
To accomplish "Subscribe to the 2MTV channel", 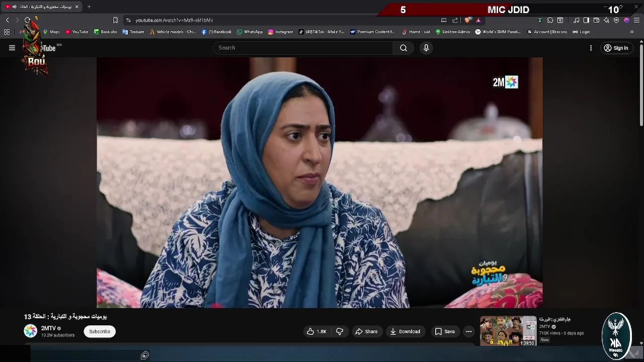I will [100, 331].
